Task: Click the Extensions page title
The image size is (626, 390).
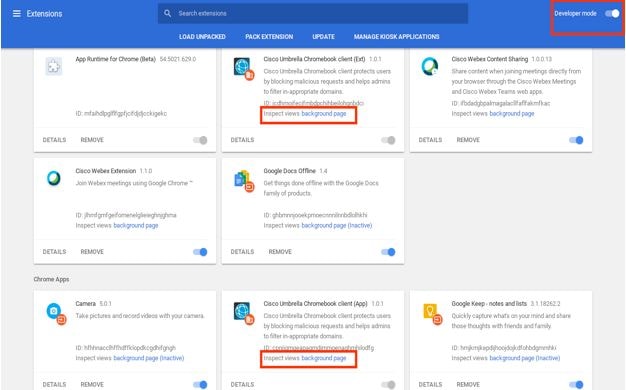Action: pyautogui.click(x=44, y=14)
